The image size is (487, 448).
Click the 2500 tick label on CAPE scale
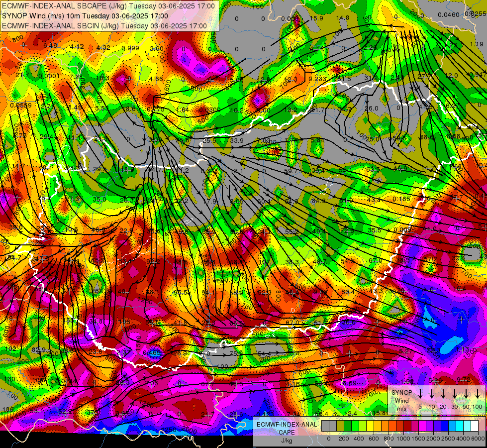click(448, 439)
